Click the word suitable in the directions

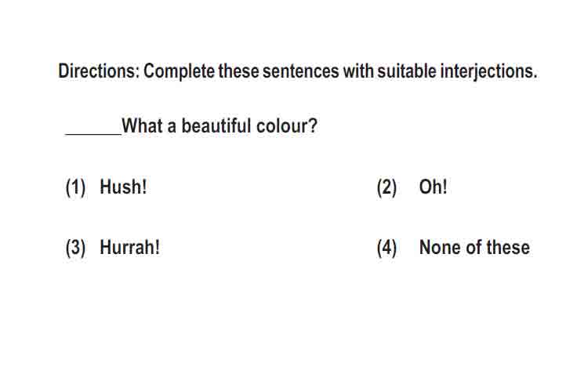407,71
